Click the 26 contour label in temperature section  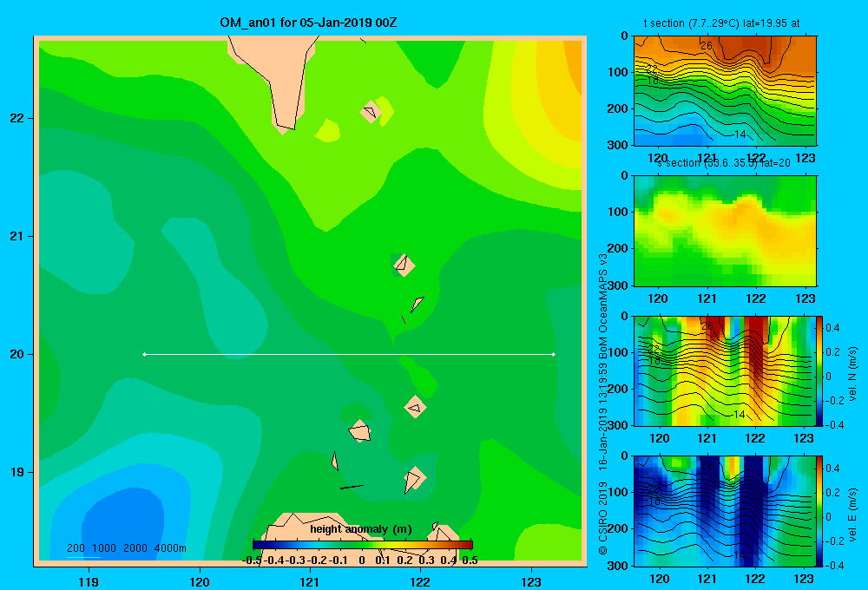pos(707,46)
